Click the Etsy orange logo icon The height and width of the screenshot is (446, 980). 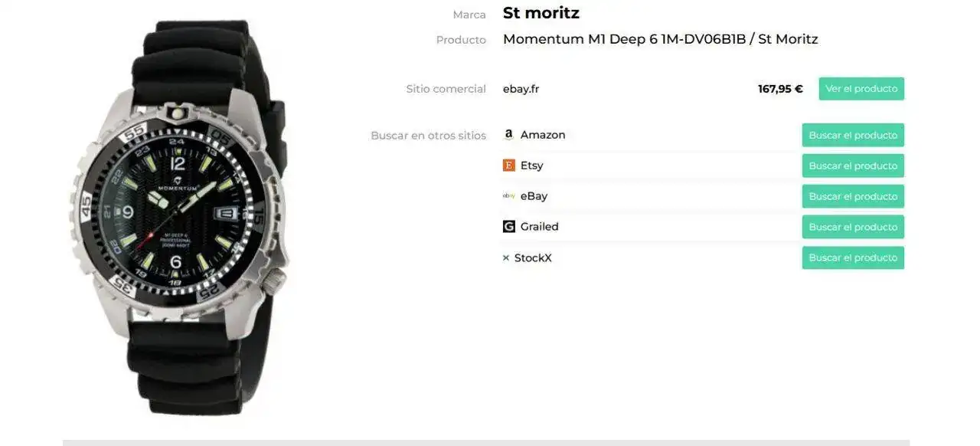[508, 166]
